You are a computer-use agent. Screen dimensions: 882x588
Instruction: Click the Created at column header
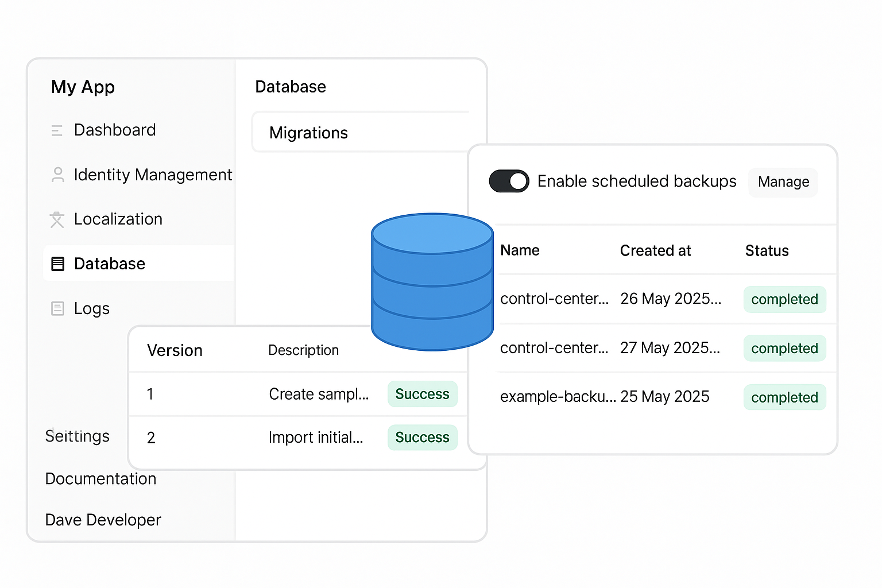click(x=655, y=251)
